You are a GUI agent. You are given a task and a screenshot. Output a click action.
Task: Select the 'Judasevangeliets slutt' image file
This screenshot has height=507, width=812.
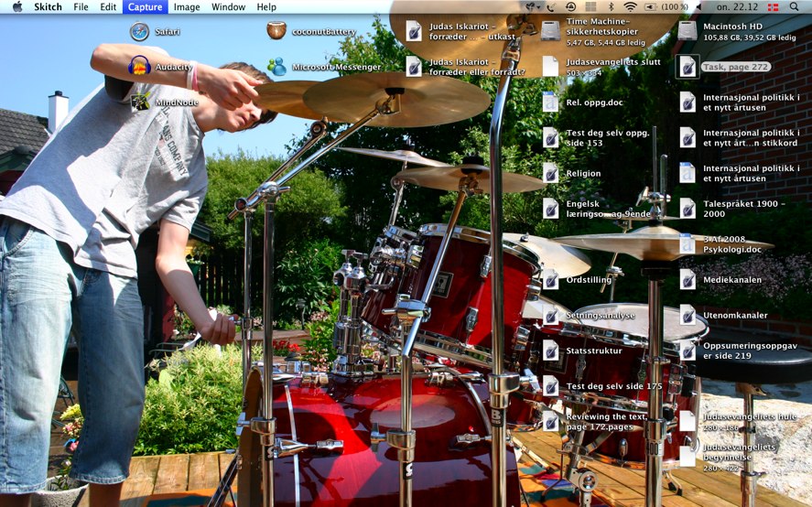550,67
